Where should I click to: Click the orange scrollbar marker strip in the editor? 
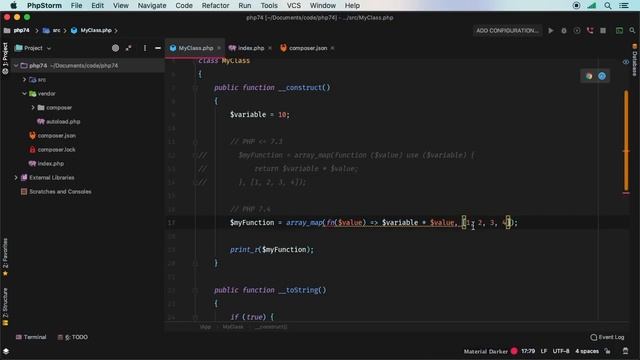[x=626, y=141]
